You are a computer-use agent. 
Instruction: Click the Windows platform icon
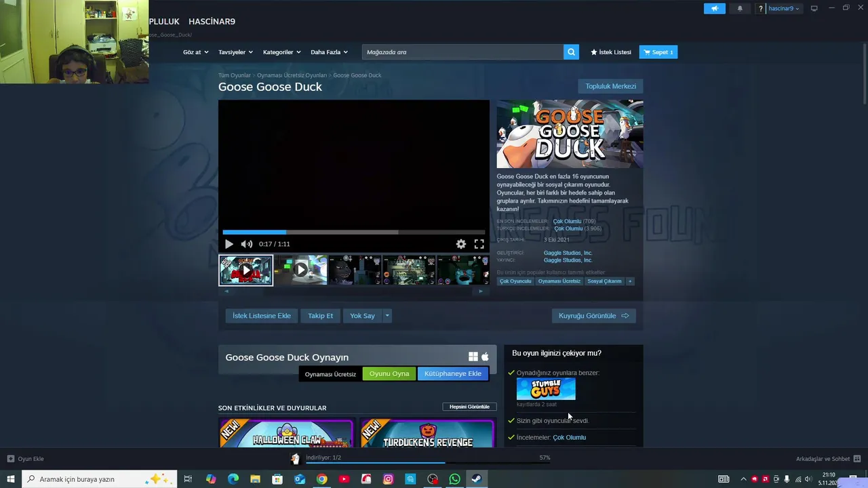pyautogui.click(x=473, y=357)
